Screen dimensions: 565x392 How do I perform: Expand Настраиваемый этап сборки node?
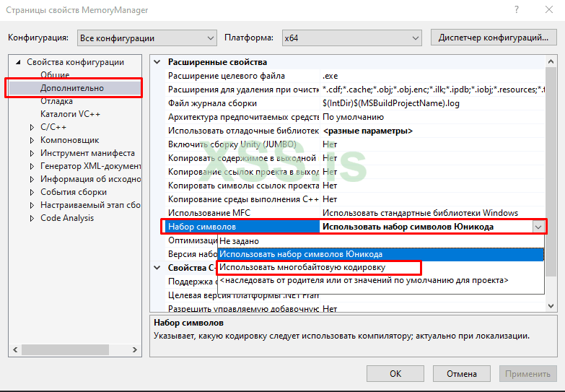coord(32,205)
